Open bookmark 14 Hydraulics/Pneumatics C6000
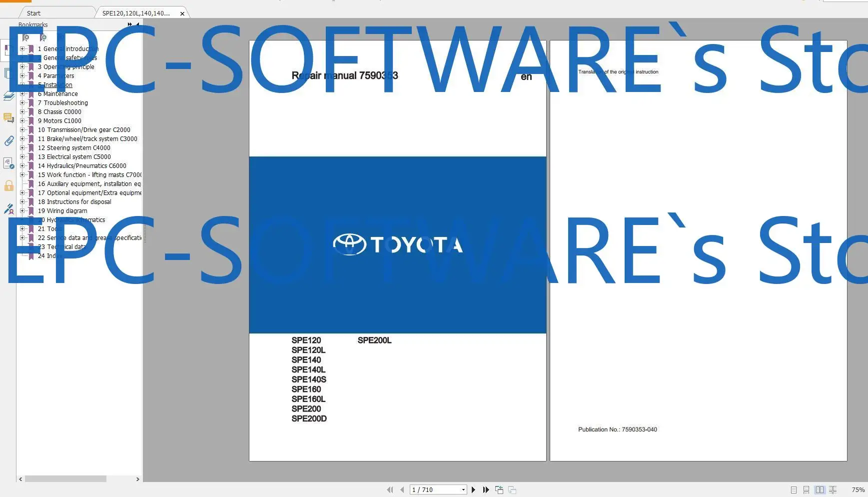The image size is (868, 497). click(x=82, y=166)
